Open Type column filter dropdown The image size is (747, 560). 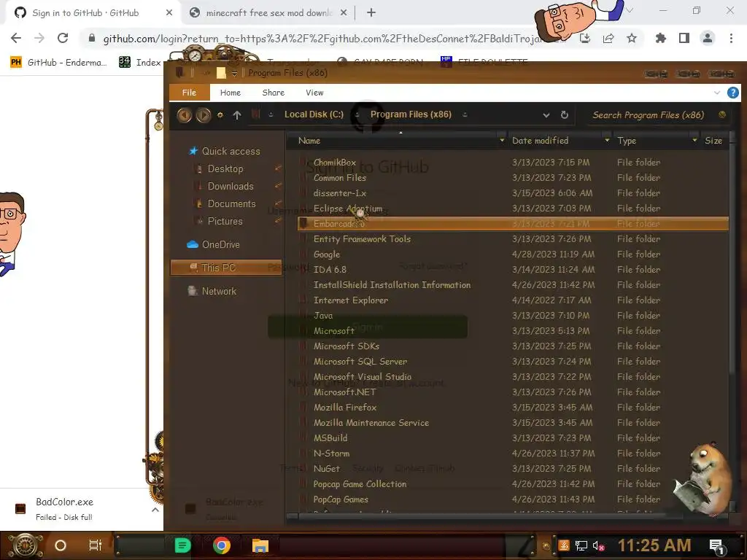pyautogui.click(x=694, y=141)
